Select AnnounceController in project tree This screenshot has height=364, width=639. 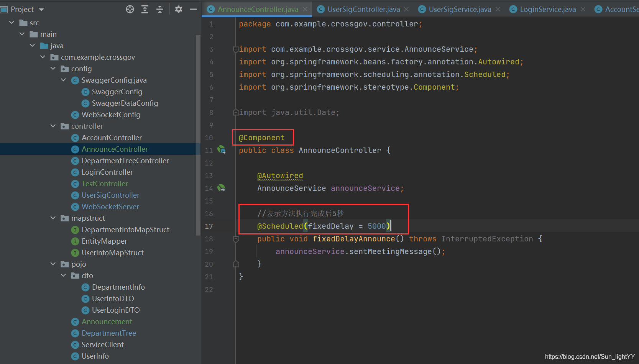click(x=115, y=149)
